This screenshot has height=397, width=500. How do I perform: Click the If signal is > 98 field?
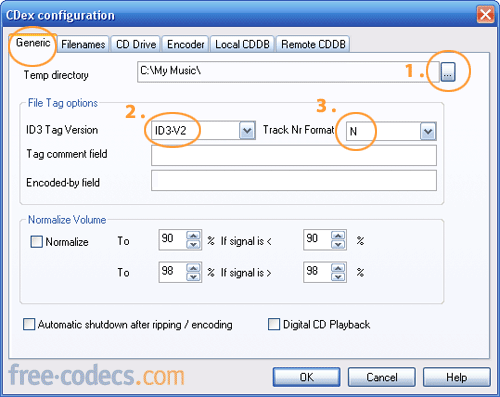click(317, 272)
